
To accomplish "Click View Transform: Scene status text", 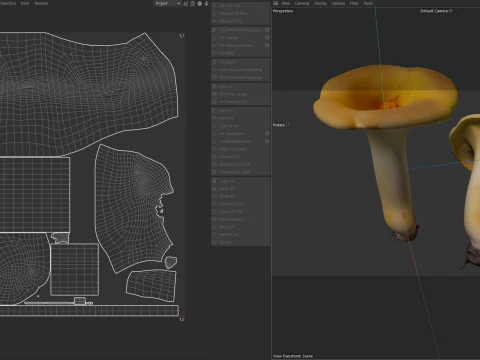I will [x=293, y=356].
